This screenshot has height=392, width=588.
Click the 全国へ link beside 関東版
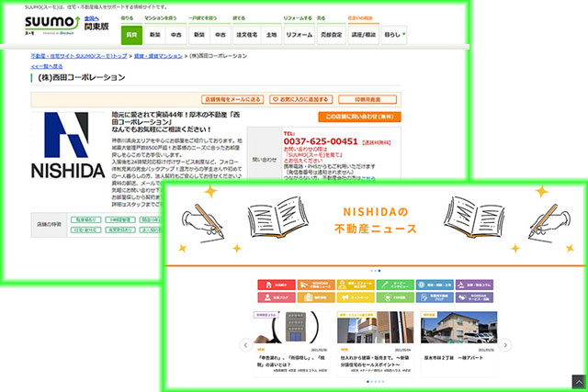click(92, 18)
